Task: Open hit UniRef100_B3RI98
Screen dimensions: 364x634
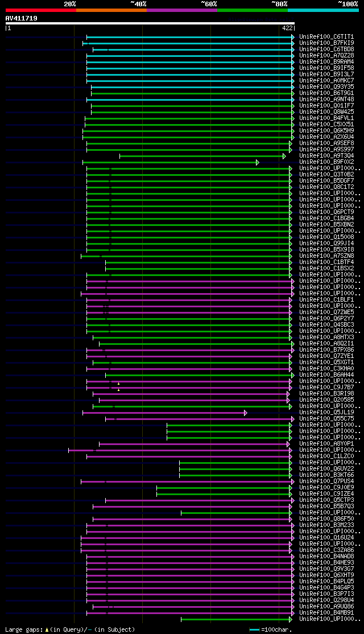Action: [327, 394]
